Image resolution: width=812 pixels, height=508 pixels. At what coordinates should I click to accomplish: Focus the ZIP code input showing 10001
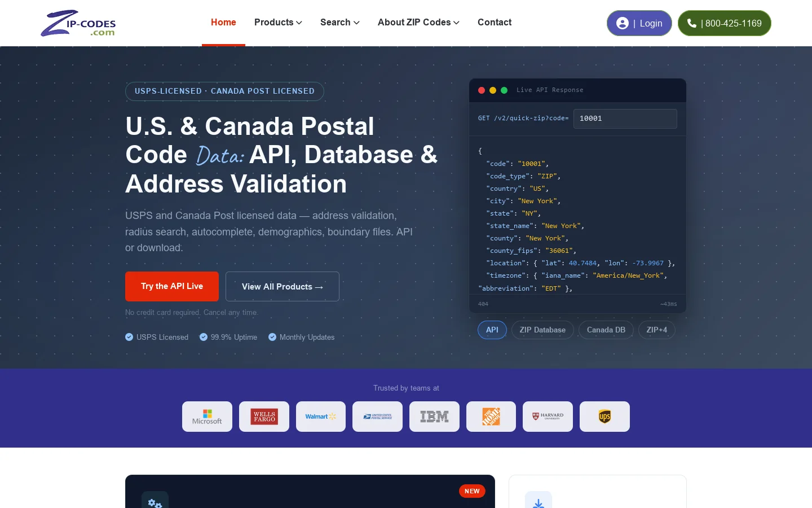625,119
